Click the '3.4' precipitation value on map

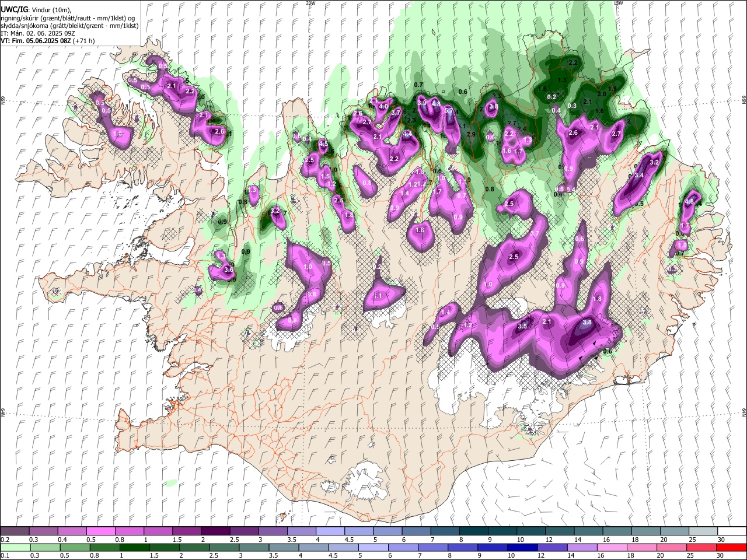639,175
